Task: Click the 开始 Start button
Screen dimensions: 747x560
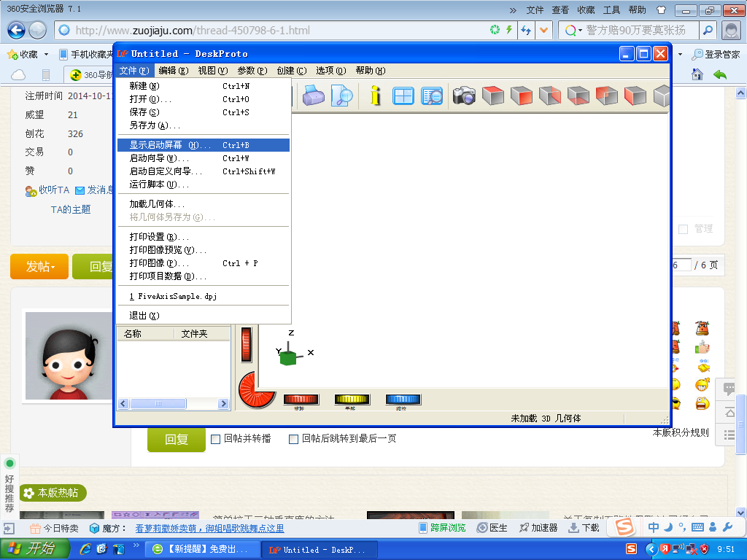Action: coord(35,549)
